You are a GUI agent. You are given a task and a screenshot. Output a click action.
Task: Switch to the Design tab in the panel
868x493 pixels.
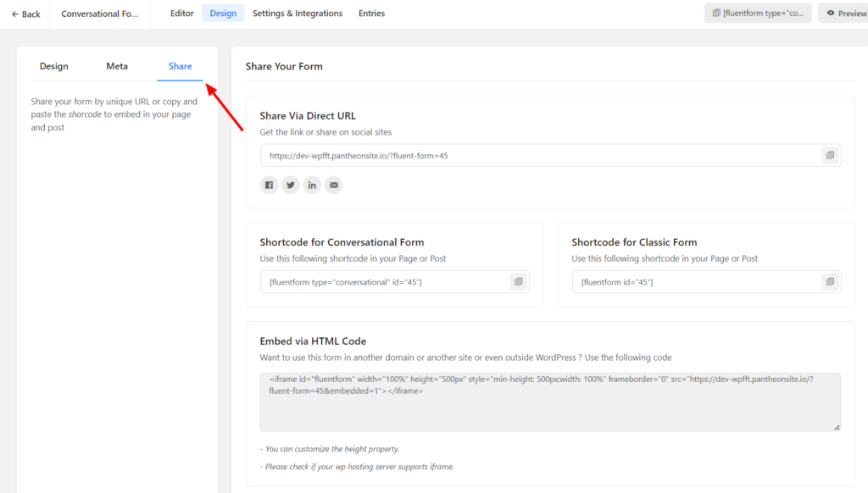tap(53, 65)
